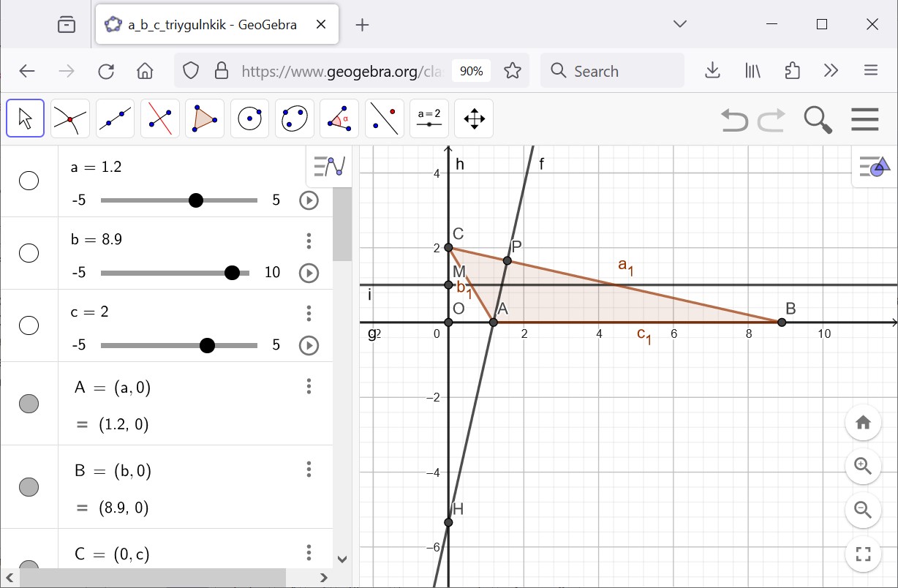Zoom in the graphics view
This screenshot has height=588, width=898.
point(863,467)
